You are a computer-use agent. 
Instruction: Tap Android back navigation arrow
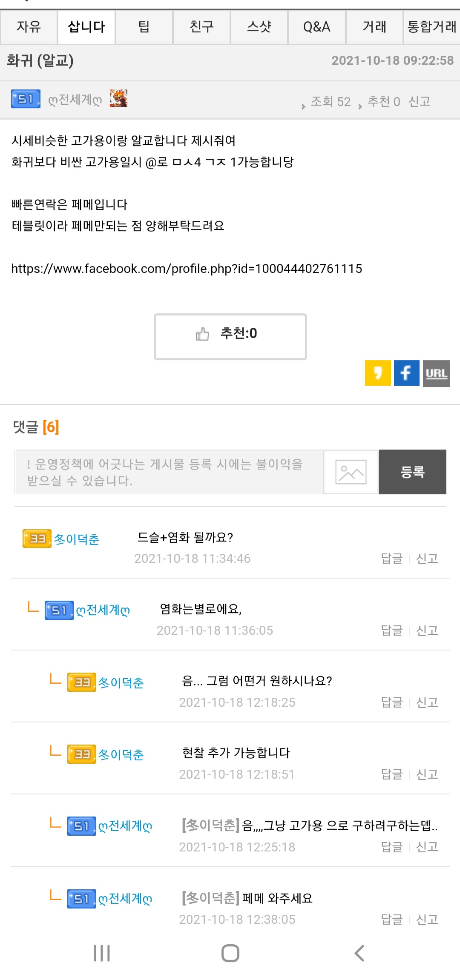359,953
